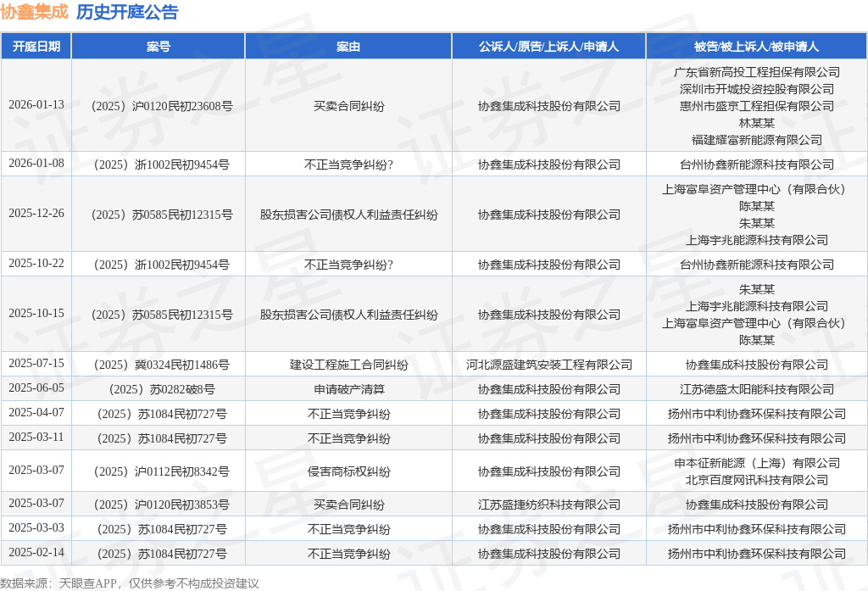Click the 历史开庭公告 heading

pos(127,12)
